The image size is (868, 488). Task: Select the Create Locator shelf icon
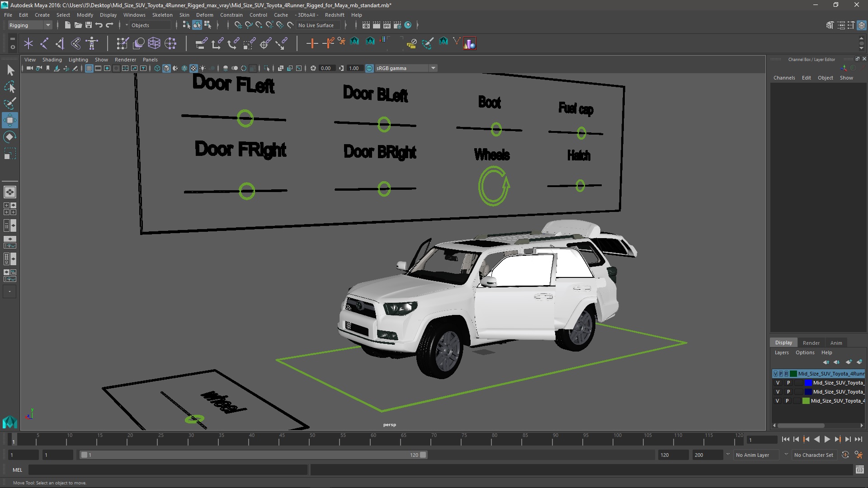[x=28, y=43]
